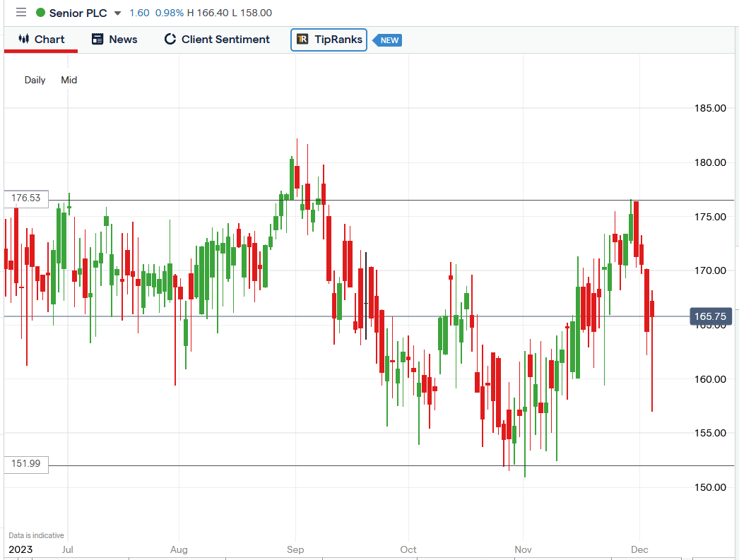Screen dimensions: 739x560
Task: Click the Dec date axis label
Action: (x=639, y=549)
